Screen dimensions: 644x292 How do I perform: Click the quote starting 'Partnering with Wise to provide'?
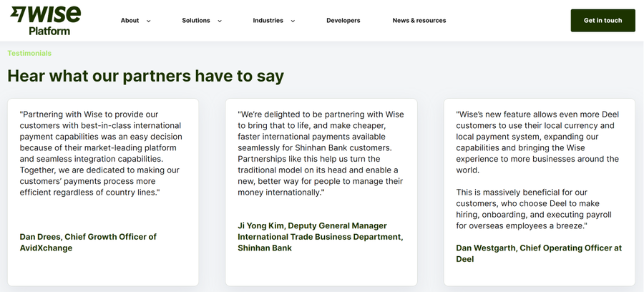[x=101, y=153]
